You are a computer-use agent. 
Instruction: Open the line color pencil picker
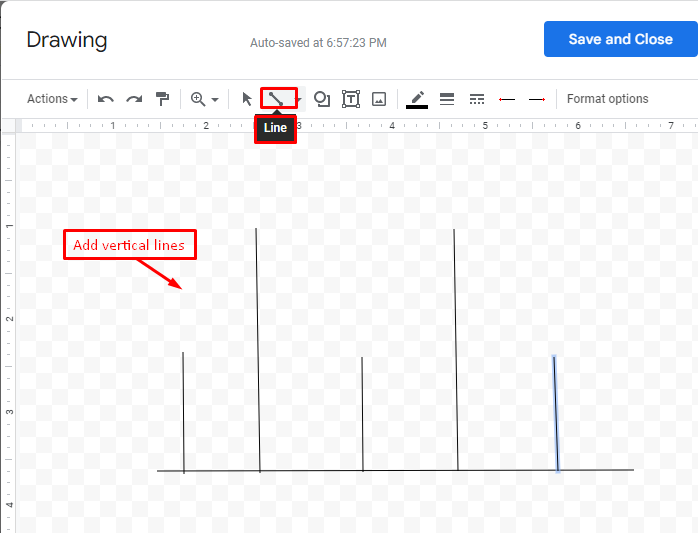click(417, 99)
